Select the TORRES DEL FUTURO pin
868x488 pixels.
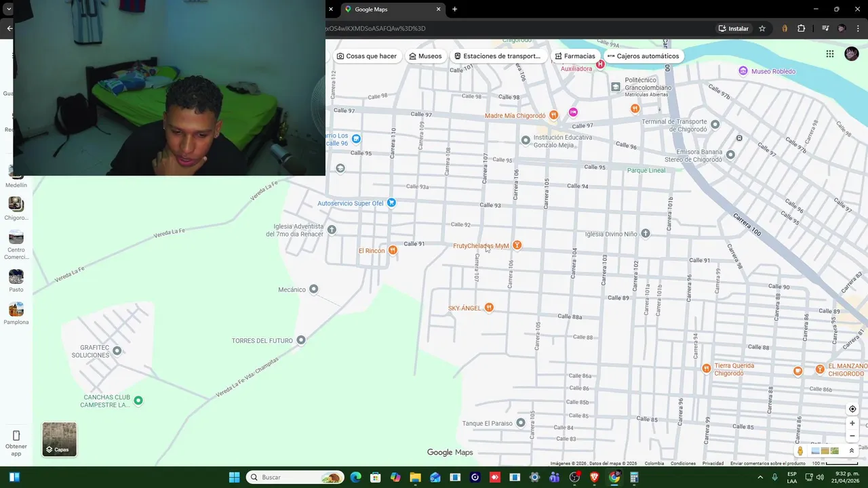click(301, 340)
